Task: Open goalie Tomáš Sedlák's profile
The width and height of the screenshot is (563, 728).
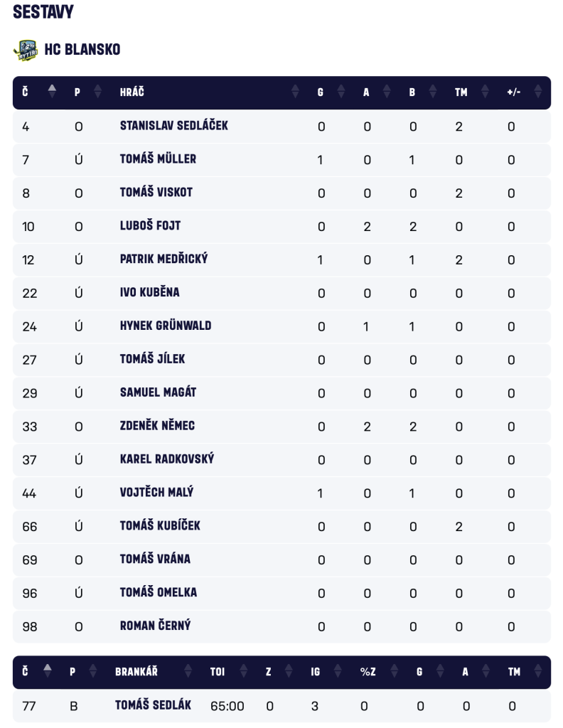Action: pos(153,705)
